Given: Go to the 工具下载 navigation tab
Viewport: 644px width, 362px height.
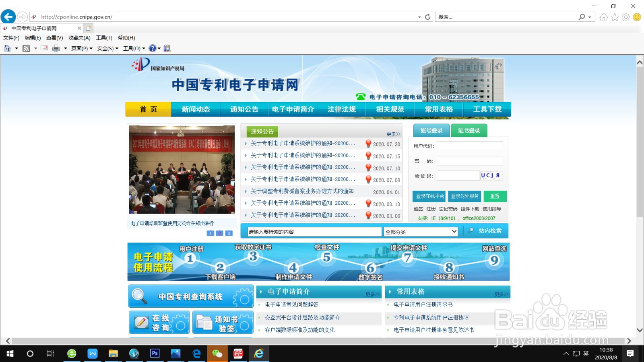Looking at the screenshot, I should point(487,109).
